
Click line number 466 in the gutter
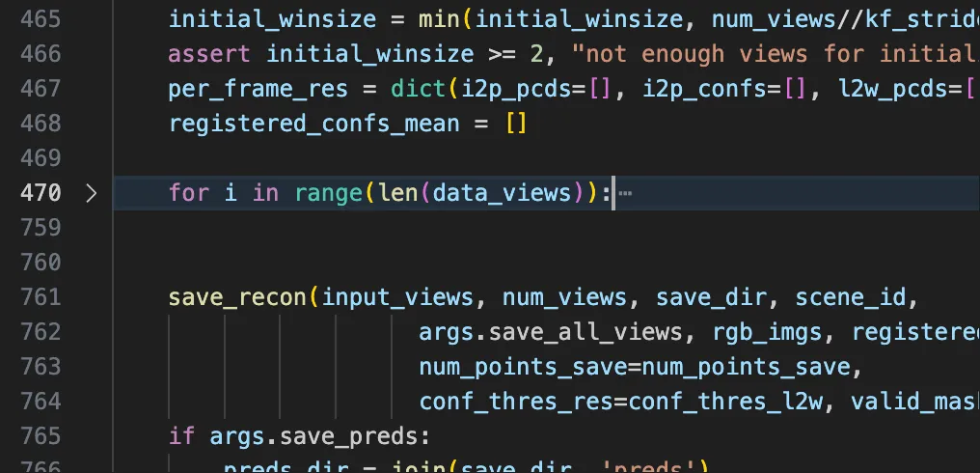[41, 53]
